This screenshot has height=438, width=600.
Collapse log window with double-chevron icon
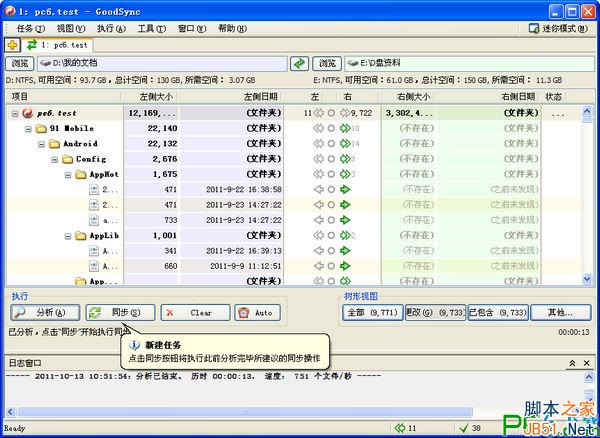coord(572,363)
